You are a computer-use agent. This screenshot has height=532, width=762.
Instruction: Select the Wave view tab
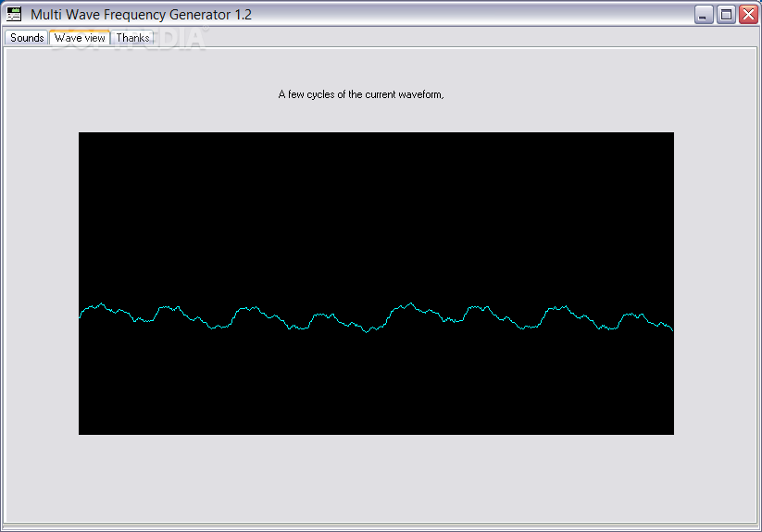click(x=80, y=37)
